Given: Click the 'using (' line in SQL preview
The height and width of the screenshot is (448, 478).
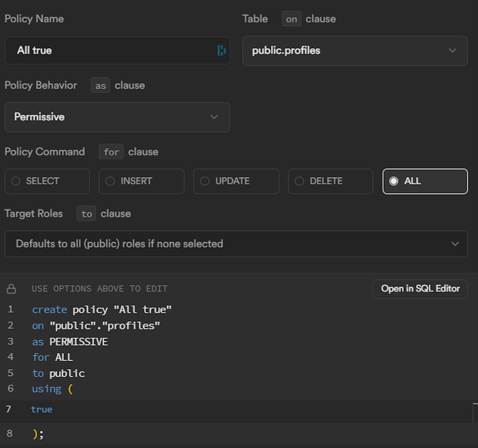Looking at the screenshot, I should click(x=52, y=389).
